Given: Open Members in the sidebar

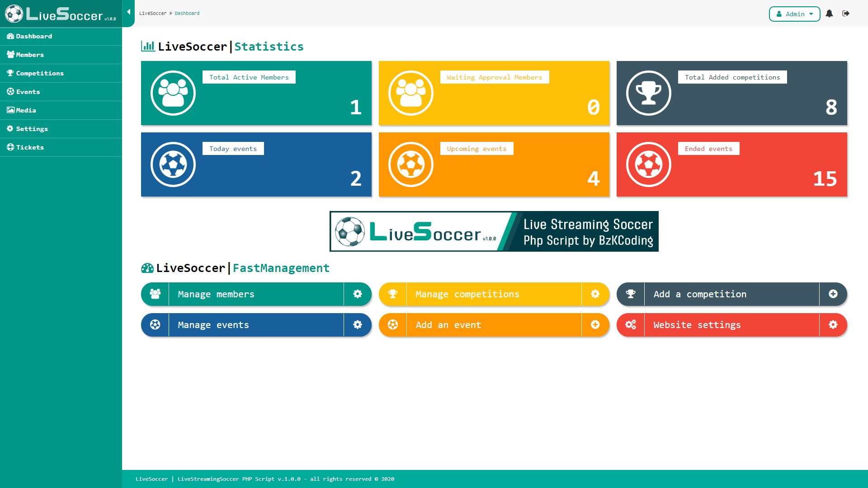Looking at the screenshot, I should point(30,55).
